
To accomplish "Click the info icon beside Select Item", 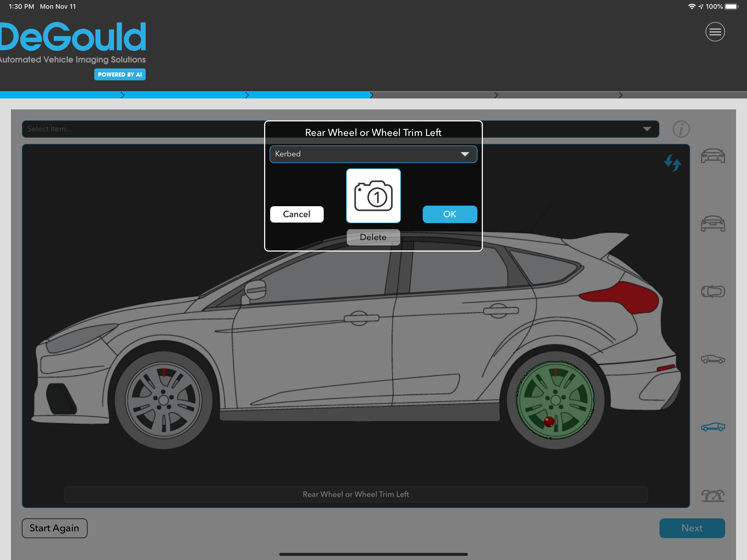I will click(x=681, y=129).
